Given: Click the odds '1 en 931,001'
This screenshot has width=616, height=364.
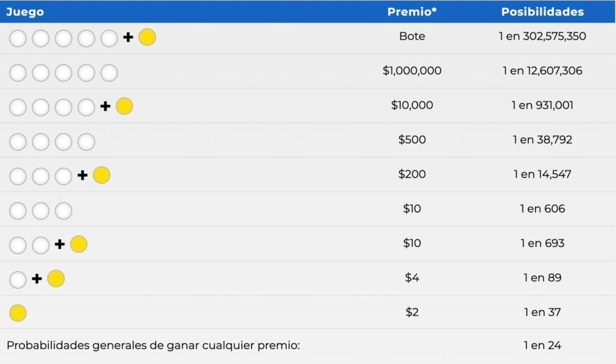Looking at the screenshot, I should pyautogui.click(x=543, y=105).
